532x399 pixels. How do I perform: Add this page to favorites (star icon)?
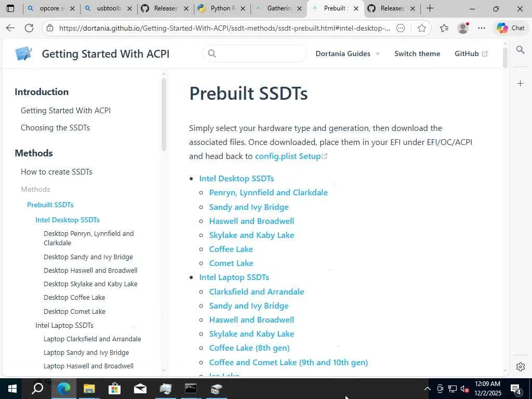(x=422, y=28)
